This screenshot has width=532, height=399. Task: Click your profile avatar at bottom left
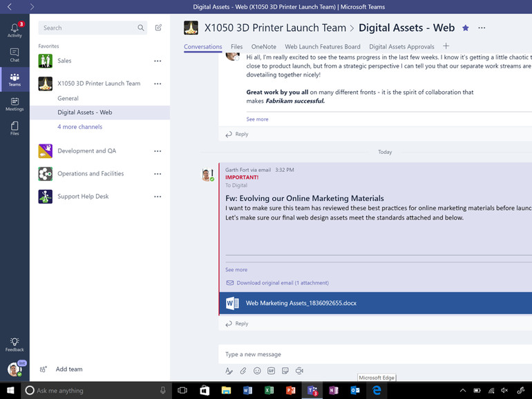coord(15,369)
